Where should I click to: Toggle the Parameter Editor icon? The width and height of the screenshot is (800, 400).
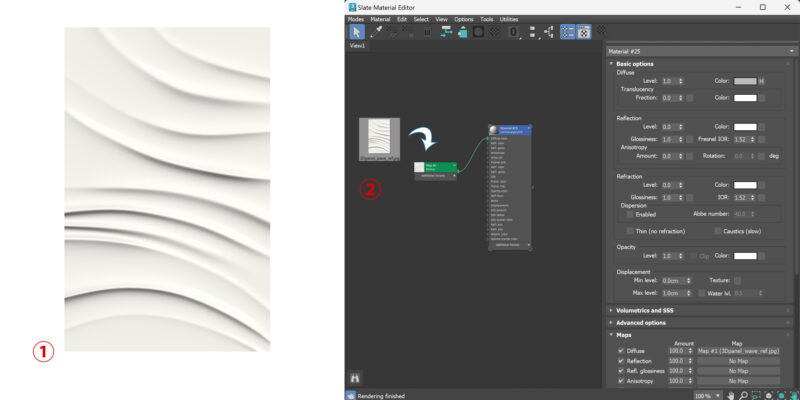click(584, 32)
